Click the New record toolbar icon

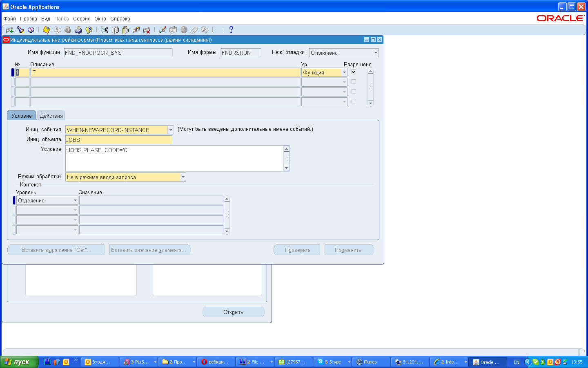click(10, 30)
